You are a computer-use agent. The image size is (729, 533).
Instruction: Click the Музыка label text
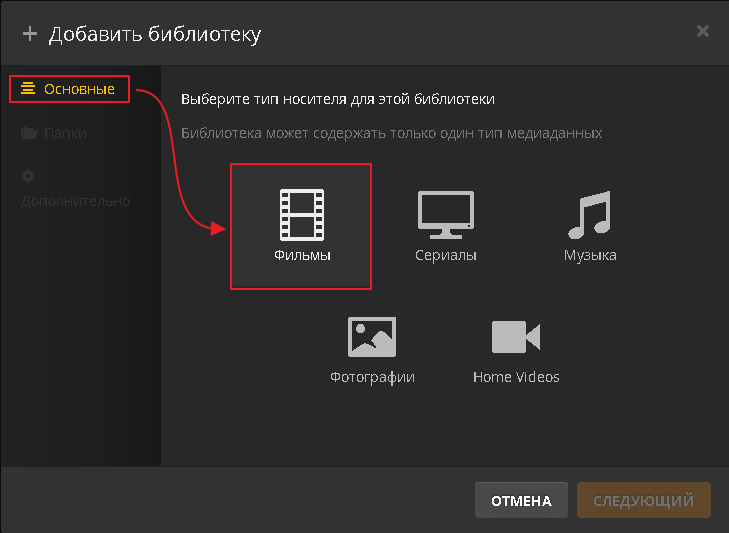pyautogui.click(x=590, y=255)
